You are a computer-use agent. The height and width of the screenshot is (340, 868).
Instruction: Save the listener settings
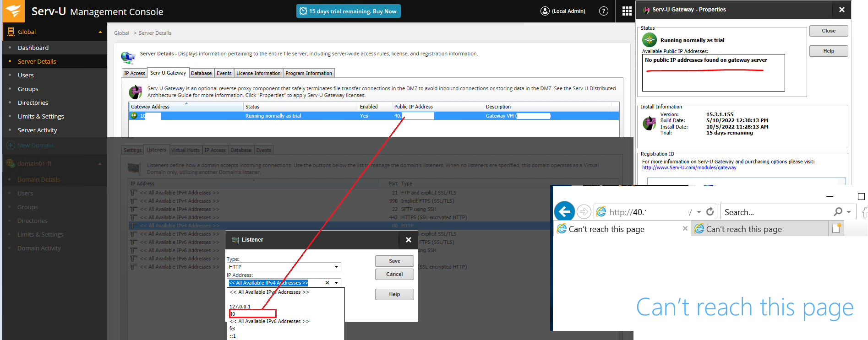394,261
